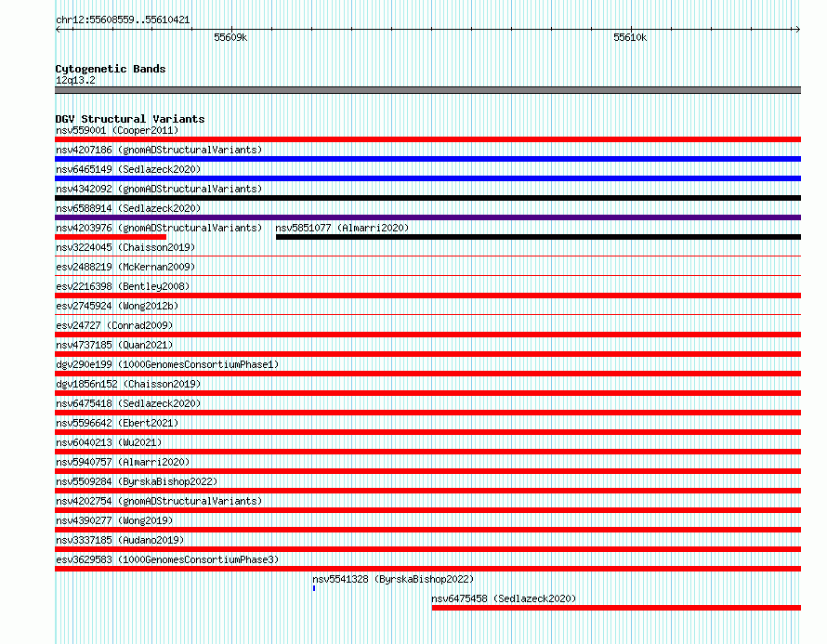This screenshot has height=644, width=827.
Task: Click the red nsv559001 variant bar
Action: point(427,139)
